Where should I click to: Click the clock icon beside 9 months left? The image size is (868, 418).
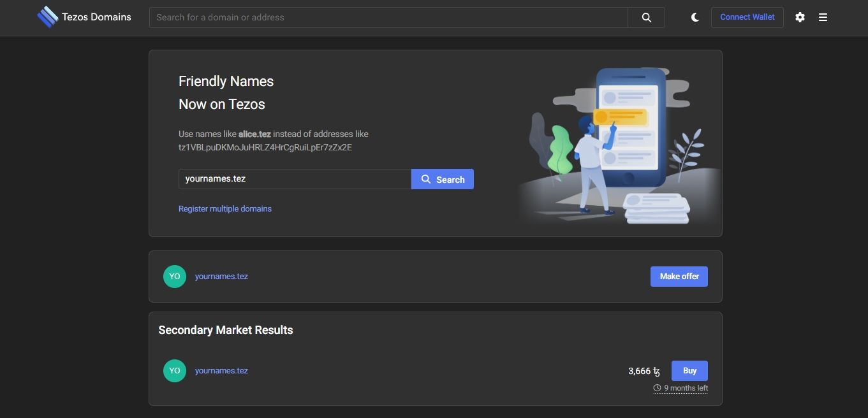(x=657, y=388)
